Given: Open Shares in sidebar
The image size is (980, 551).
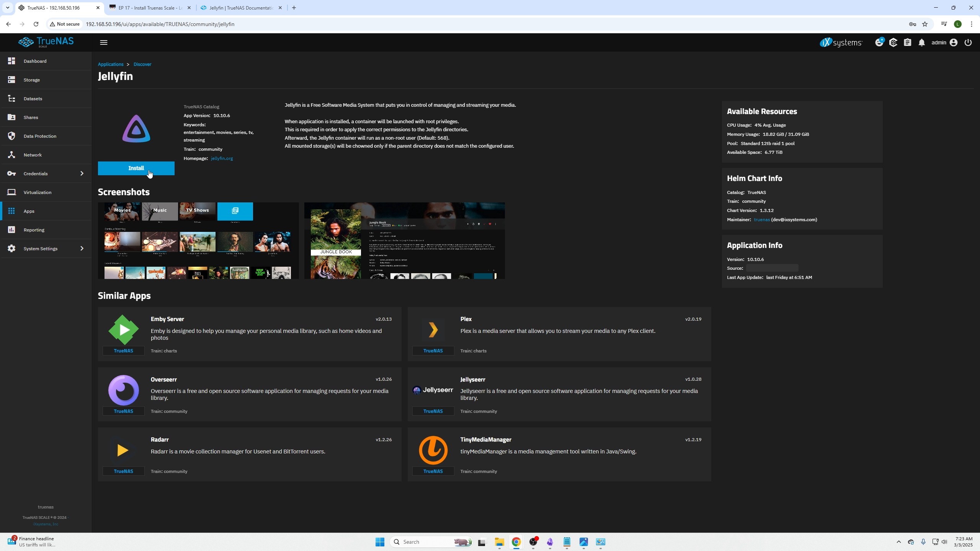Looking at the screenshot, I should [46, 117].
